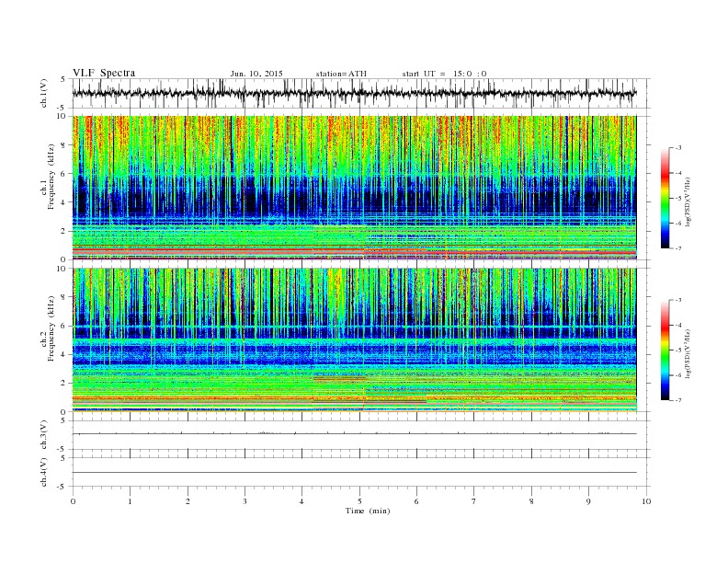
Task: Click the time axis tick label "1"
Action: pyautogui.click(x=130, y=501)
